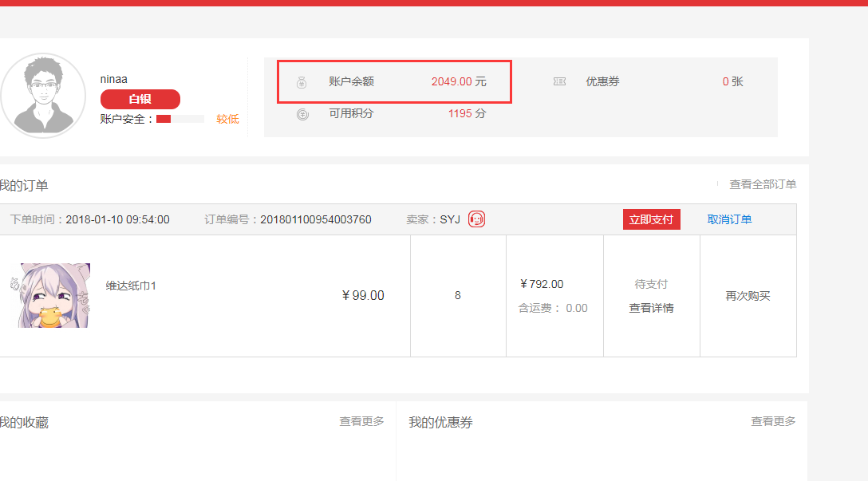Click the user profile avatar picture
This screenshot has height=481, width=868.
43,96
